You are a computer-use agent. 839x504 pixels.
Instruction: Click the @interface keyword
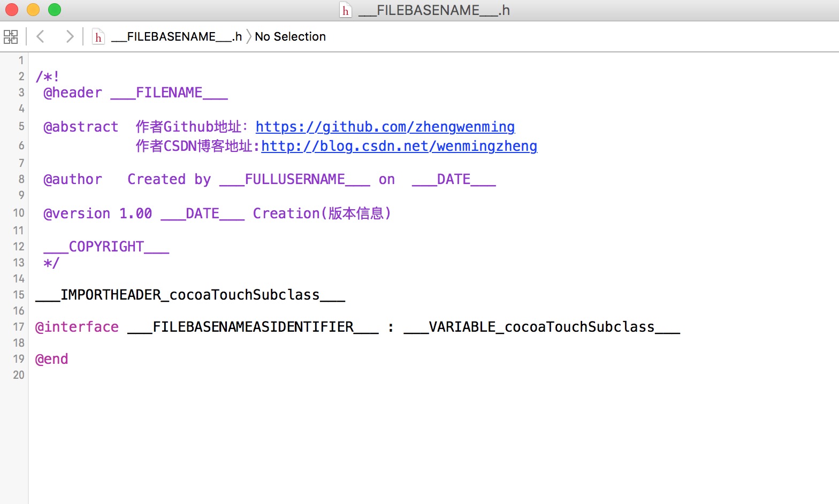coord(77,327)
